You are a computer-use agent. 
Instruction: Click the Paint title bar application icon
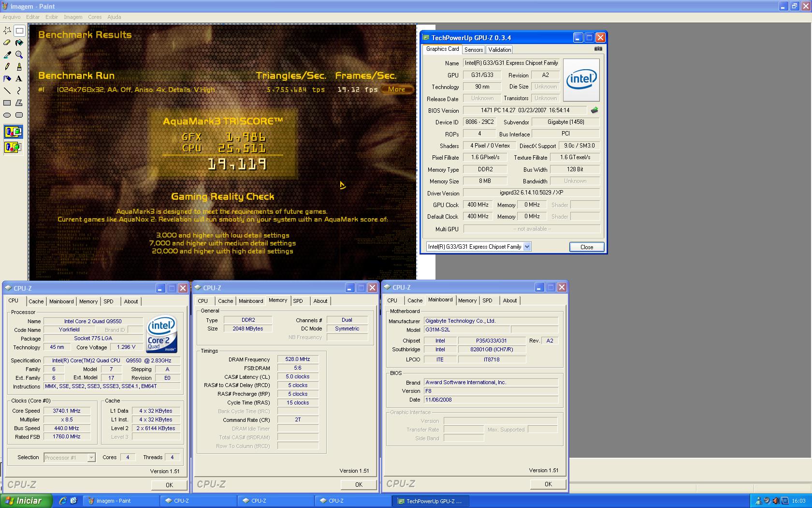[5, 6]
